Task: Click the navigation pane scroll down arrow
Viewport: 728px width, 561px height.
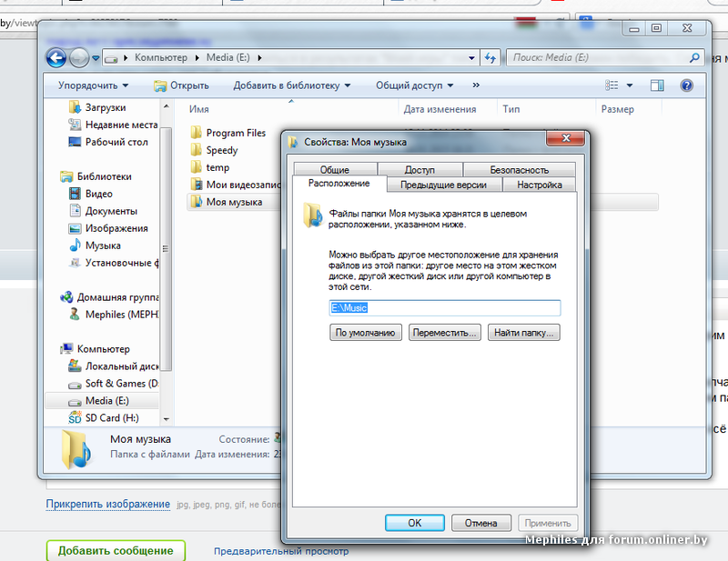Action: 167,419
